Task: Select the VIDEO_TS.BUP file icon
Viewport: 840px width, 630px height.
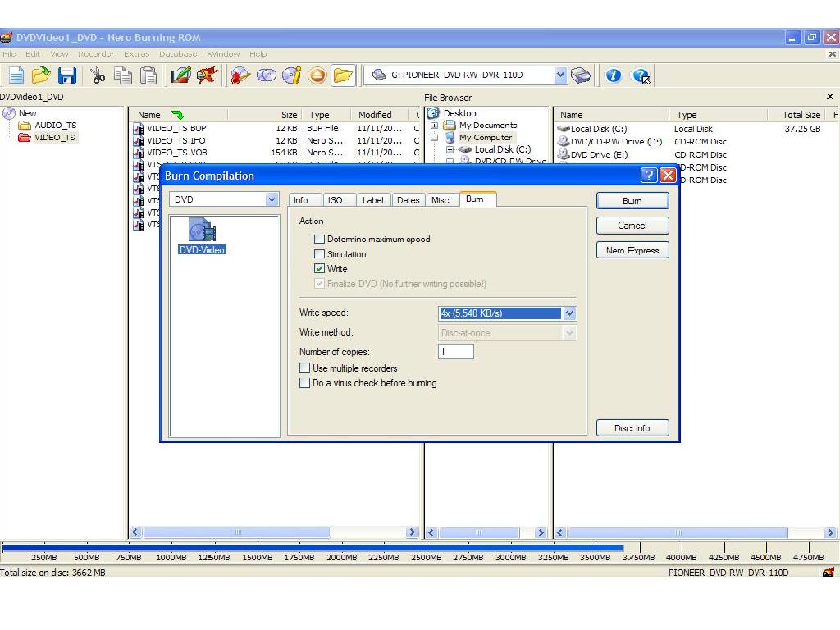Action: pos(139,129)
